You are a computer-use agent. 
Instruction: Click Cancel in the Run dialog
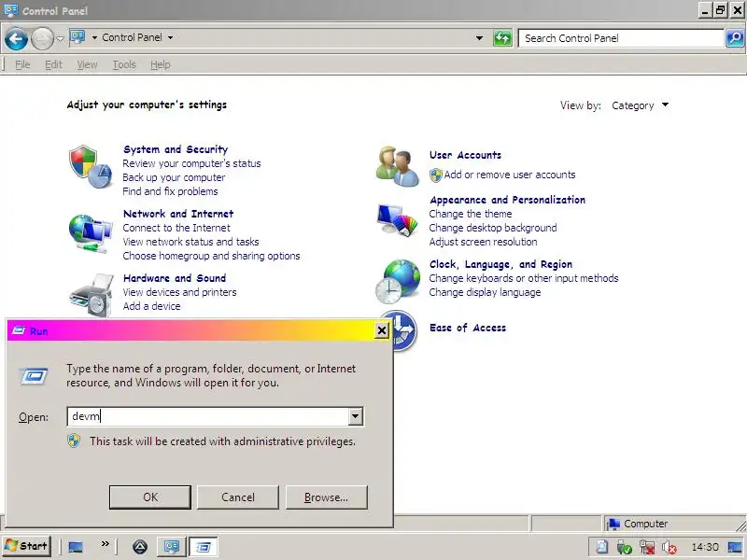point(238,497)
